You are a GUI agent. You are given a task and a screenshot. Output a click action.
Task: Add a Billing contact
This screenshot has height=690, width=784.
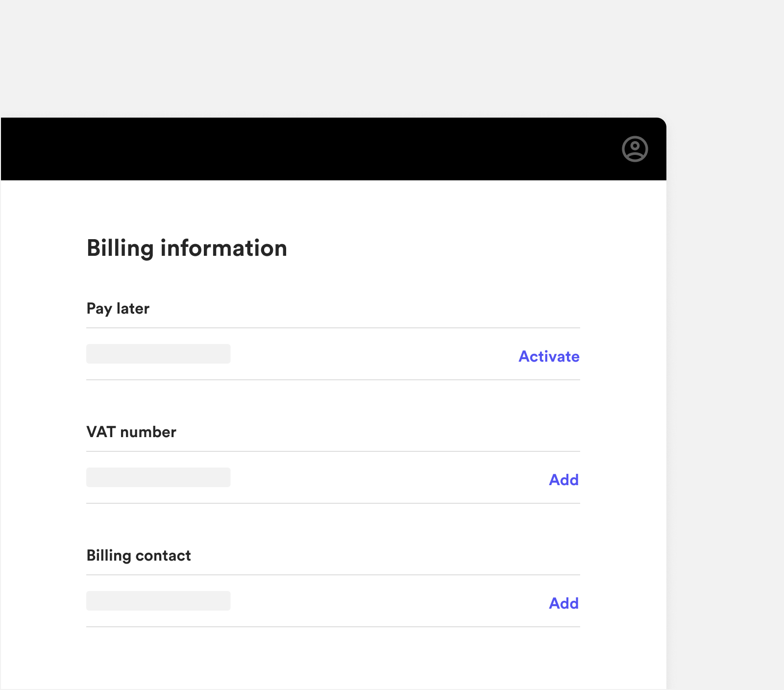coord(563,603)
